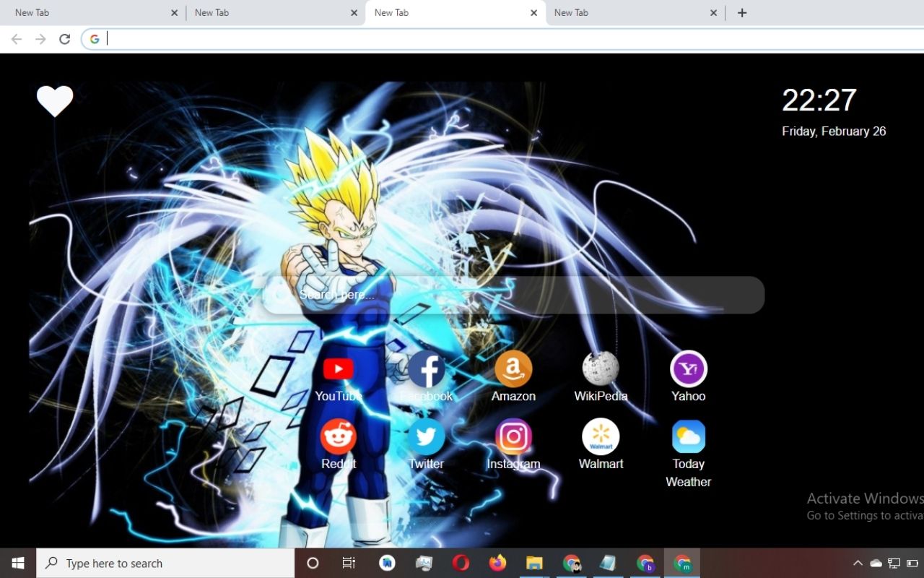Click the 'Friday, February 26' date text
The image size is (924, 578).
[x=834, y=131]
